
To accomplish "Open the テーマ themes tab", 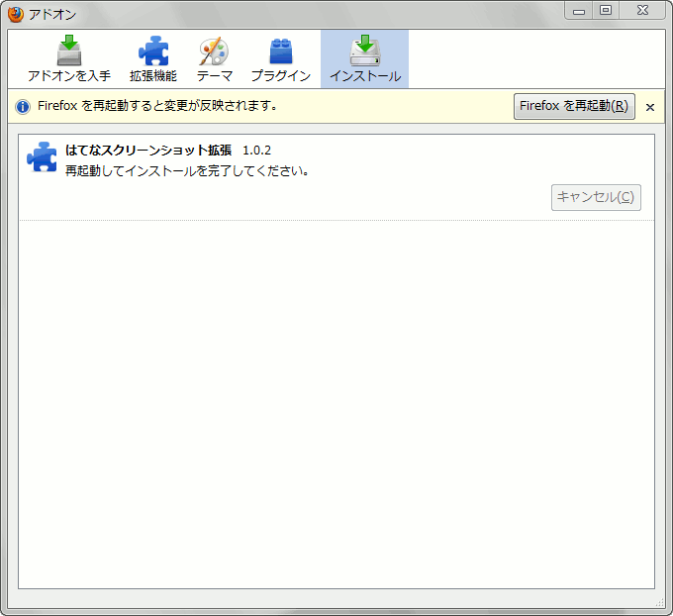I will coord(214,58).
